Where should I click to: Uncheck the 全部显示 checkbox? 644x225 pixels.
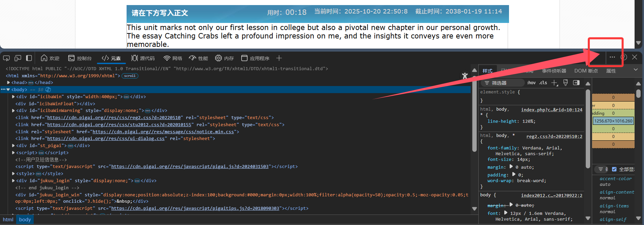coord(614,169)
